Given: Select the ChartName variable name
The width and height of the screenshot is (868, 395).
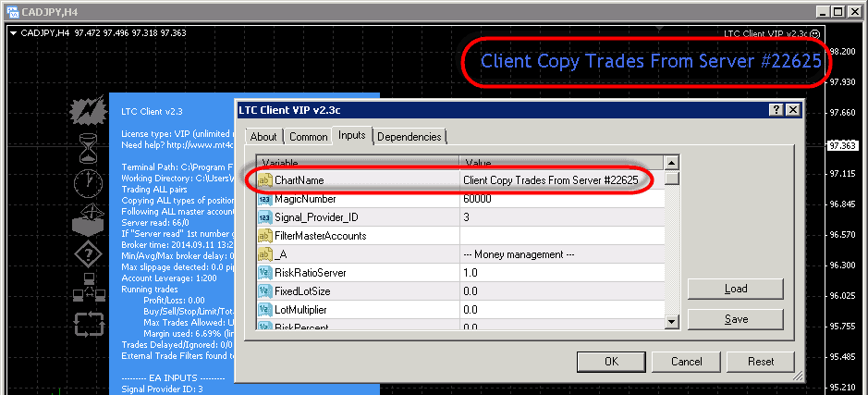Looking at the screenshot, I should point(299,180).
